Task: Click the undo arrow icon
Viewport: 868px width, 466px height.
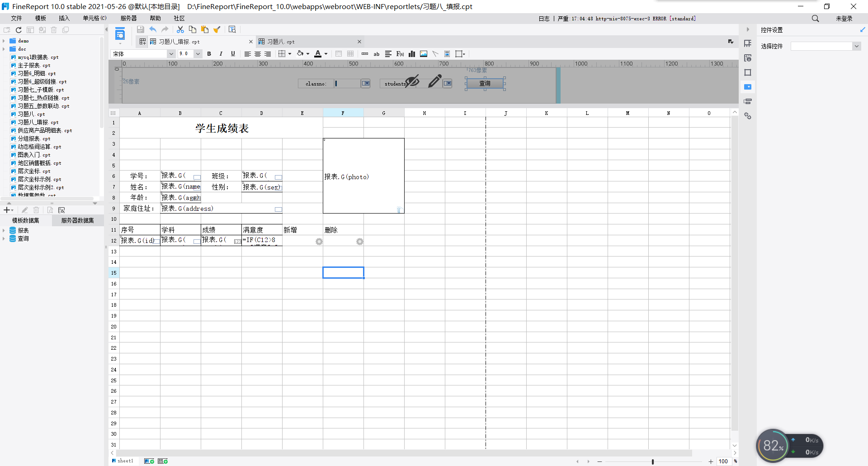Action: coord(153,29)
